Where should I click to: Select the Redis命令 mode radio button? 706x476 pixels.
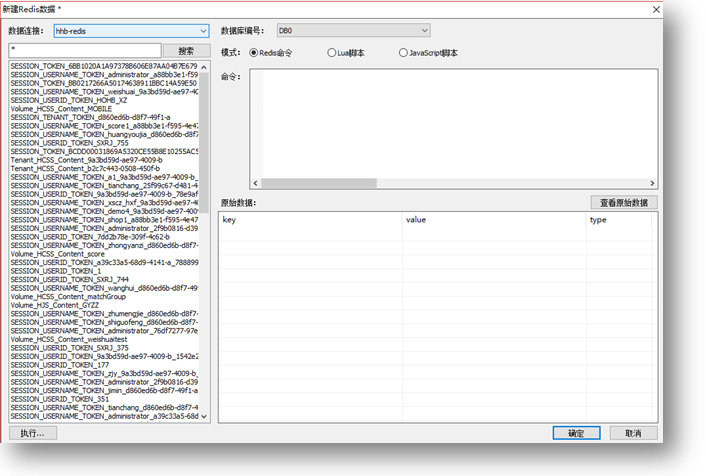[254, 52]
